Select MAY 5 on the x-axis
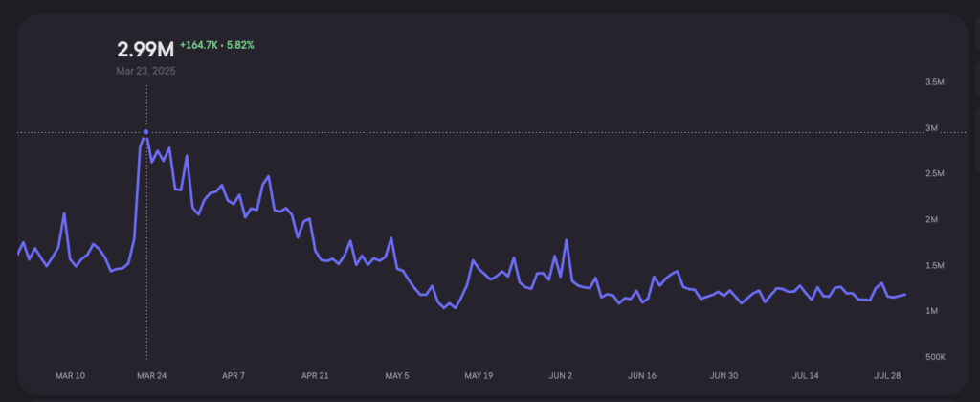The height and width of the screenshot is (402, 980). point(396,376)
